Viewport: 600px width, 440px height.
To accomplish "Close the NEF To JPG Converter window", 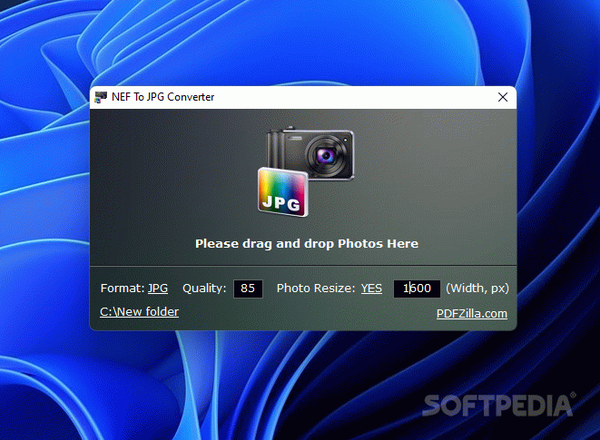I will pos(503,97).
